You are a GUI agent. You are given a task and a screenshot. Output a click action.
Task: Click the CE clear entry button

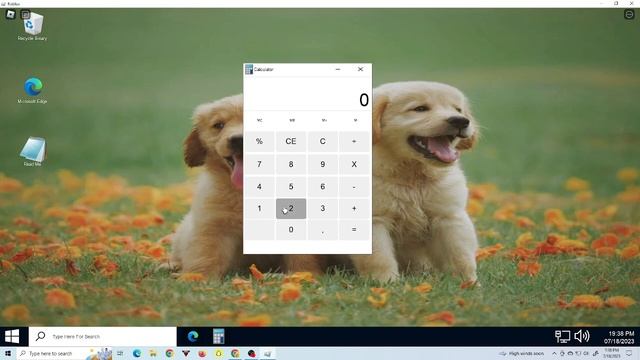pyautogui.click(x=291, y=141)
